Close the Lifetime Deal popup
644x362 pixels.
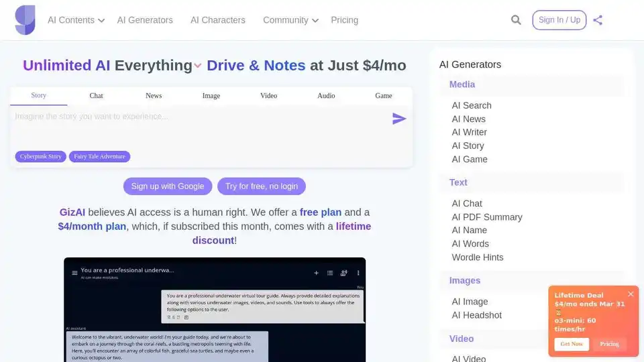(x=631, y=294)
